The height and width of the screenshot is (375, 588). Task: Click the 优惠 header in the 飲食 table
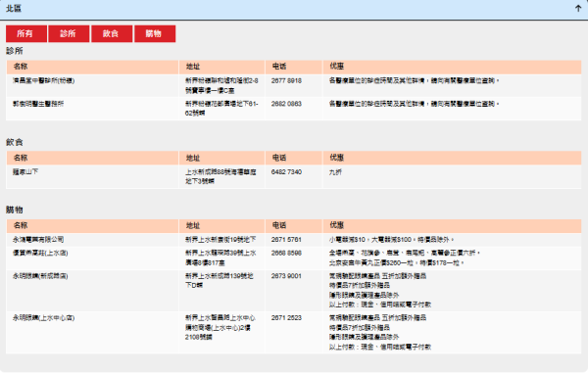click(x=337, y=158)
